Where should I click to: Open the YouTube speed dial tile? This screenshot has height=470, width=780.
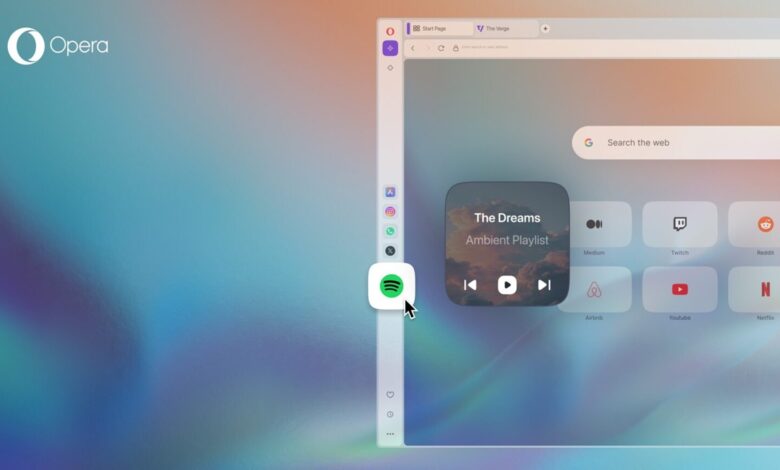pos(680,289)
